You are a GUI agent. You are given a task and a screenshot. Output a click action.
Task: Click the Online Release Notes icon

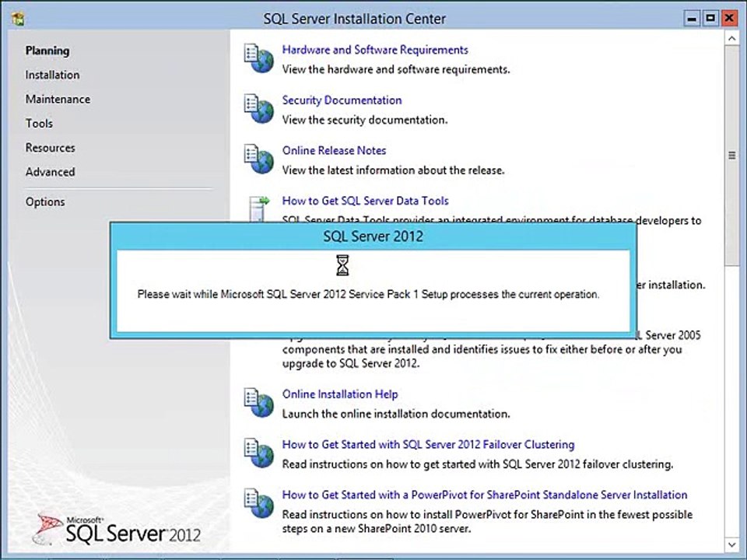(x=258, y=159)
